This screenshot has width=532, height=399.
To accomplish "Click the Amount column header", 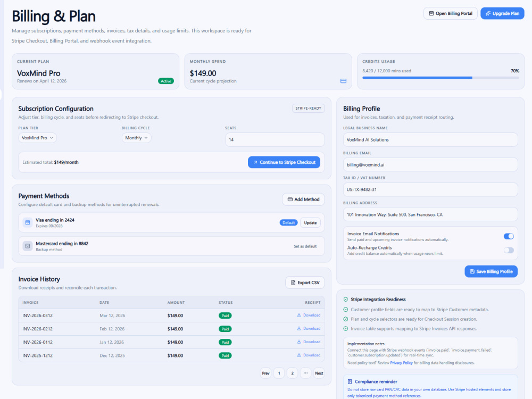I will pyautogui.click(x=176, y=302).
